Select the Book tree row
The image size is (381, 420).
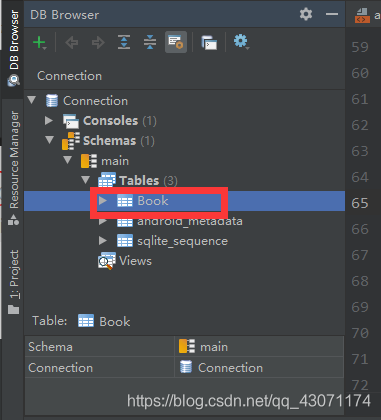point(184,201)
